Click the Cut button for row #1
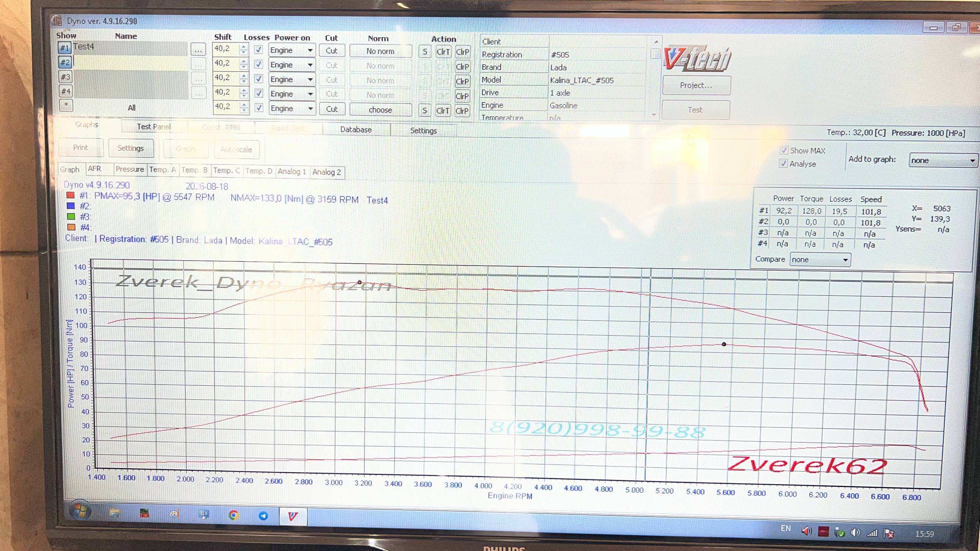The height and width of the screenshot is (551, 980). (332, 51)
